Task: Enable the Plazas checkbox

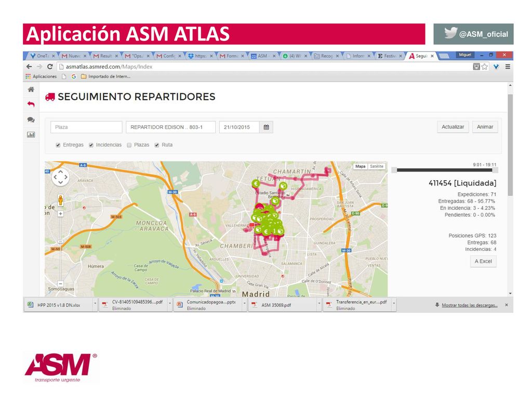Action: pos(129,145)
